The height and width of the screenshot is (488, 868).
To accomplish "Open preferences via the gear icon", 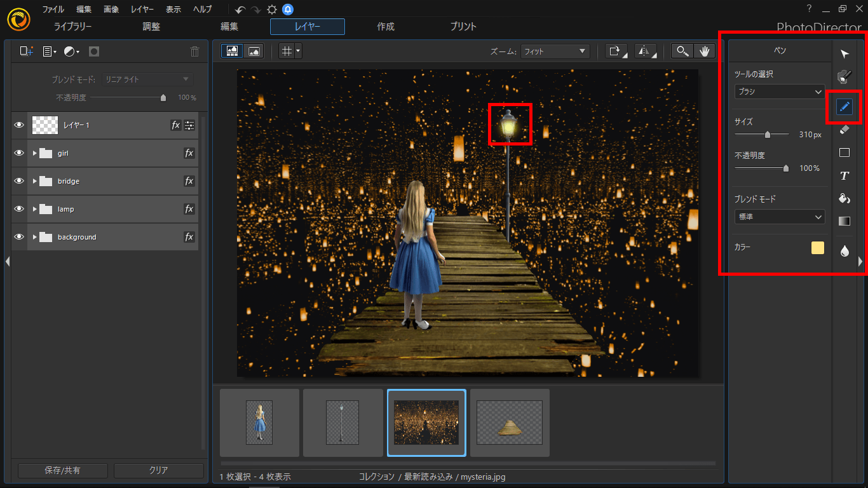I will (272, 10).
